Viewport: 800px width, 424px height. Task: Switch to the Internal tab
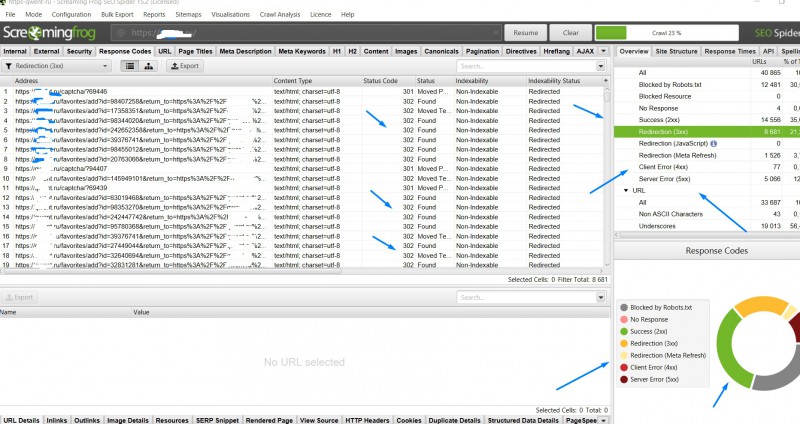tap(15, 51)
